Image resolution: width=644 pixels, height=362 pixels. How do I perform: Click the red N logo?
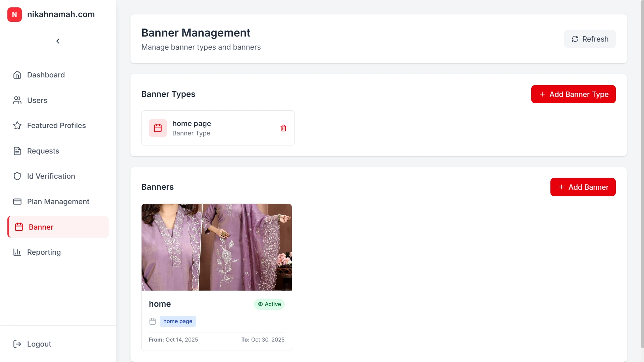tap(14, 14)
